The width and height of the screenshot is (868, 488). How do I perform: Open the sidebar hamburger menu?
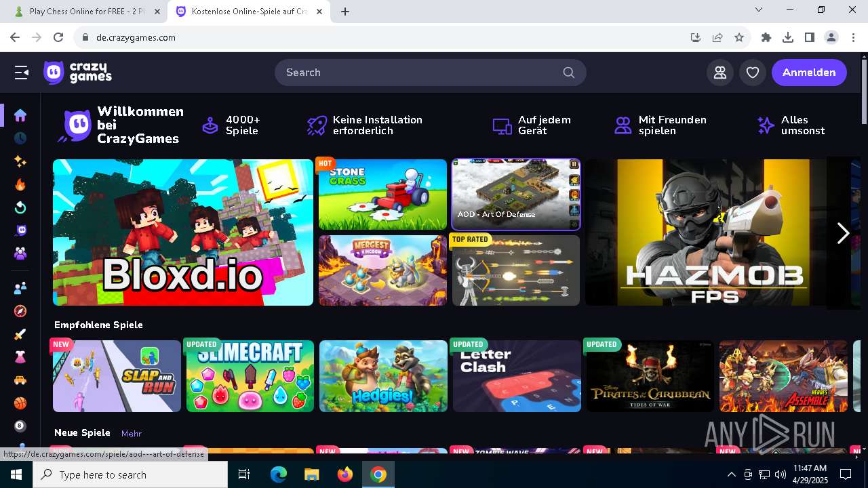[22, 73]
